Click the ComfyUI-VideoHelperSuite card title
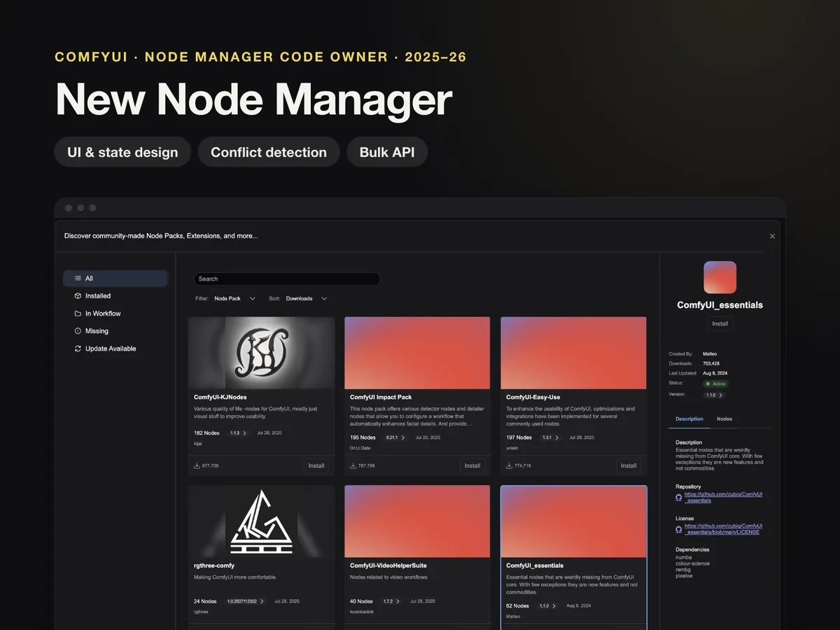The image size is (840, 630). [x=388, y=565]
